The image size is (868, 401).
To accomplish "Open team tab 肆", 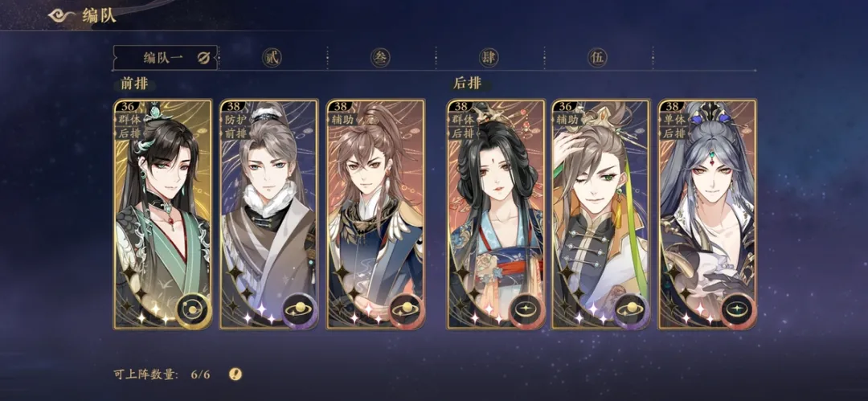I will pos(489,58).
